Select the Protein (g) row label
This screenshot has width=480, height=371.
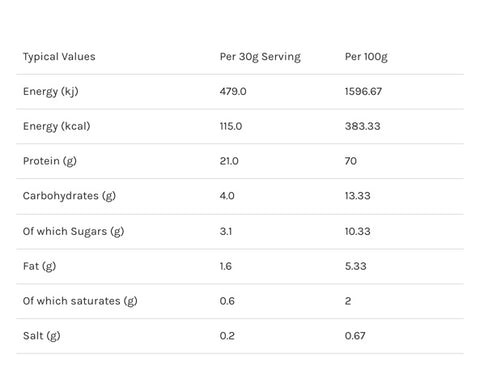[50, 161]
